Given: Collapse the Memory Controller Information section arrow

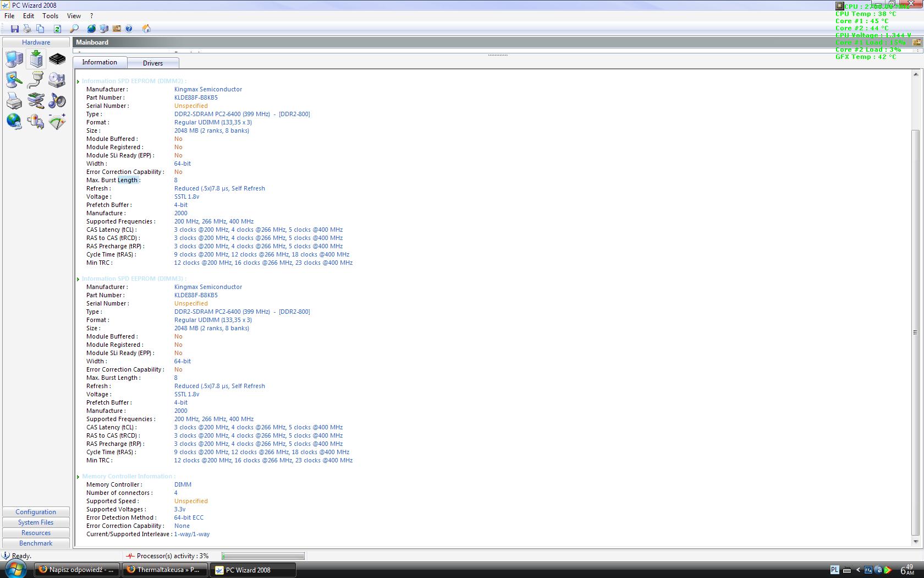Looking at the screenshot, I should coord(78,477).
